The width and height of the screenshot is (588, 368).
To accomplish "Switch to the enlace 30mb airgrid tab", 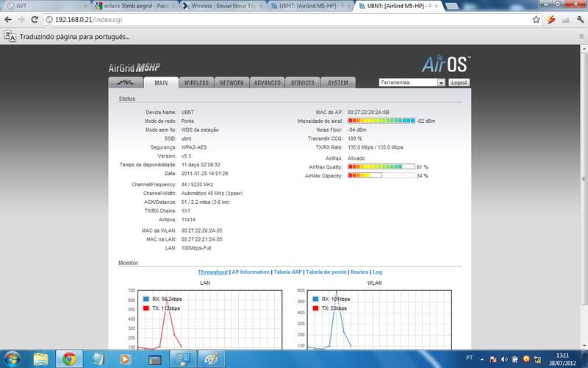I will 135,6.
